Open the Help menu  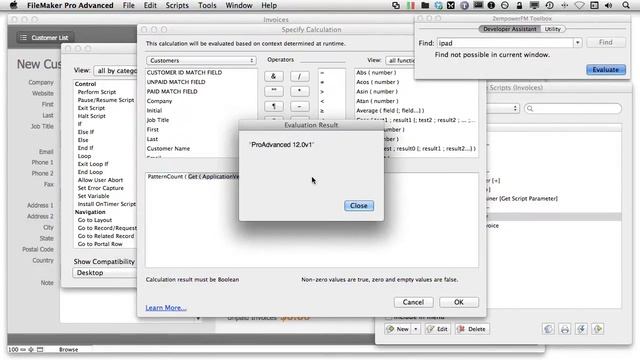click(x=269, y=5)
